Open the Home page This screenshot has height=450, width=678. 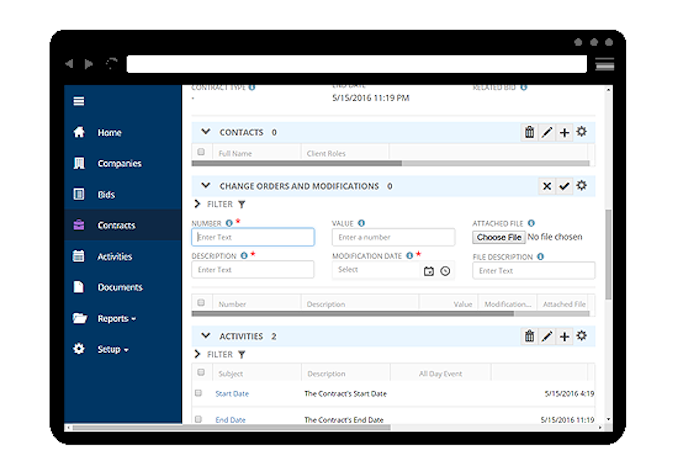point(109,133)
